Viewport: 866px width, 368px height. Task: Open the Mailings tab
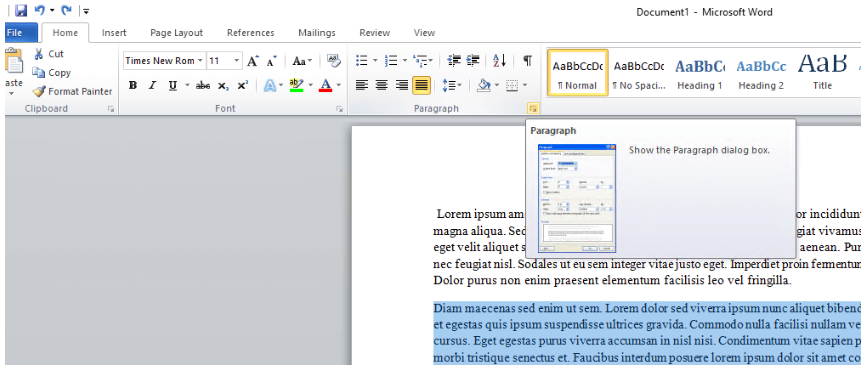tap(317, 33)
